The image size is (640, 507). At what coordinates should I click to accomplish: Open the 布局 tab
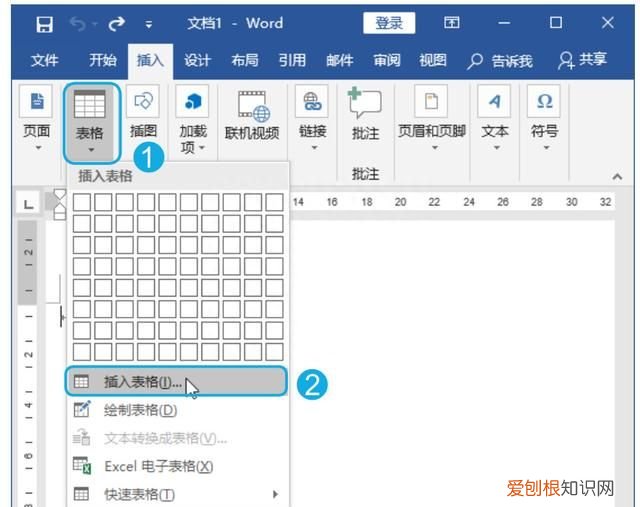coord(245,61)
